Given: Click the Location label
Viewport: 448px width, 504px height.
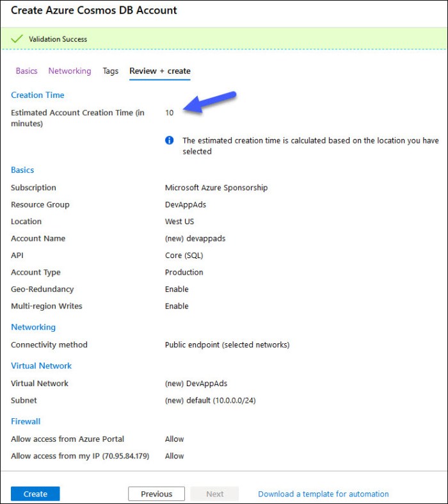Looking at the screenshot, I should coord(26,222).
